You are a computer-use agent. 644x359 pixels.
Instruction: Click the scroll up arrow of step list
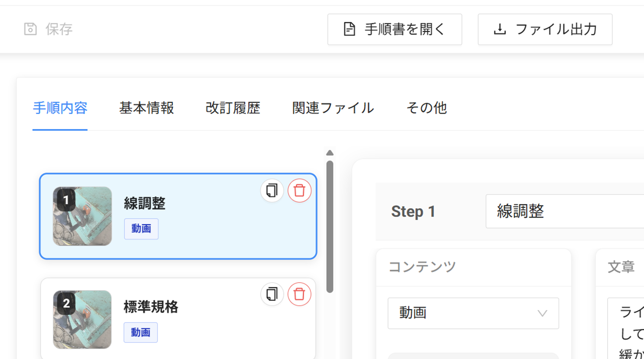tap(330, 153)
